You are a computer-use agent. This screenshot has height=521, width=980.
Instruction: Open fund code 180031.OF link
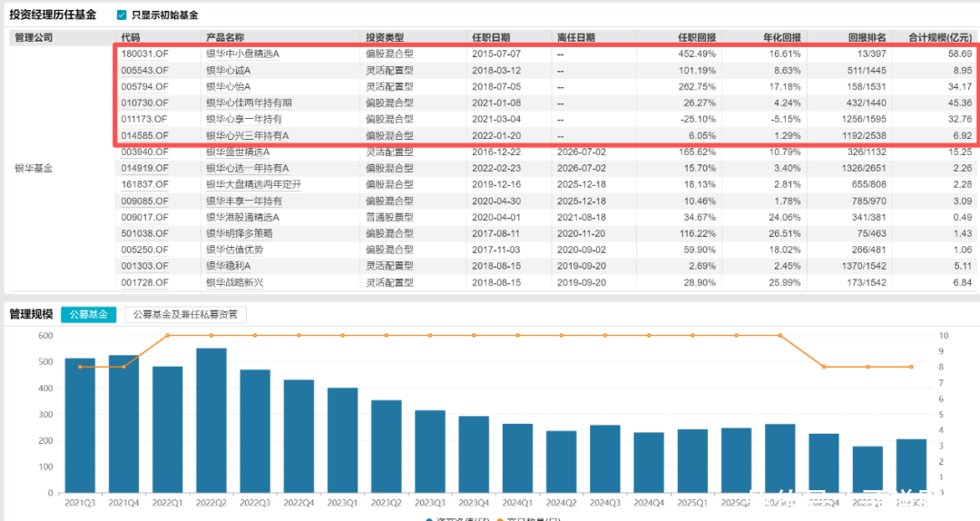click(145, 54)
